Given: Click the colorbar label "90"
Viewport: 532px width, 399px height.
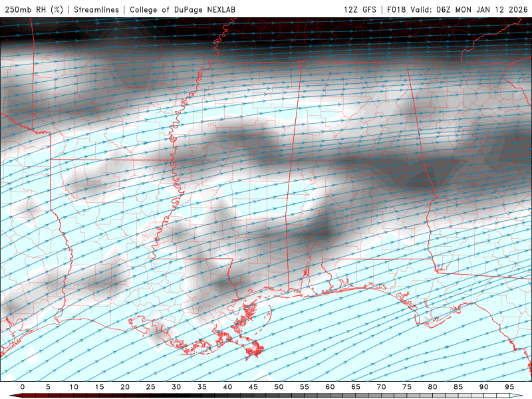Looking at the screenshot, I should (x=484, y=387).
